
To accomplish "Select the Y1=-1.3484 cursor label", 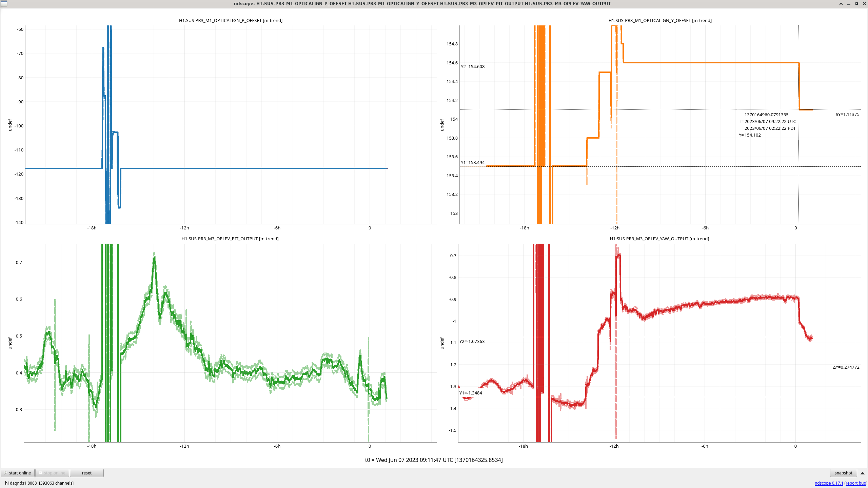I will (x=471, y=393).
